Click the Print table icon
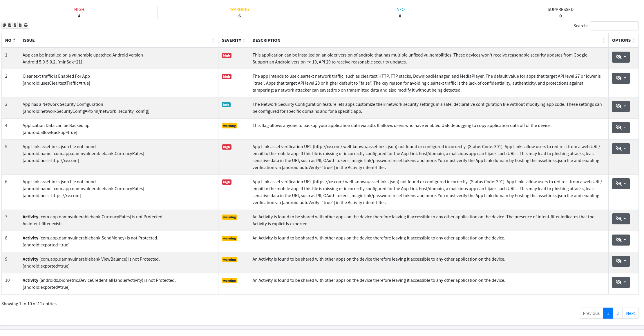 point(26,25)
